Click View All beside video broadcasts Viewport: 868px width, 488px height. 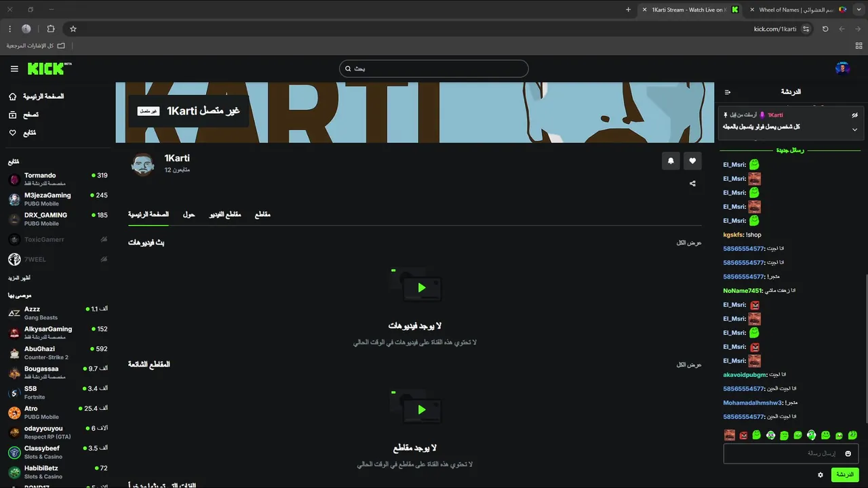point(689,243)
